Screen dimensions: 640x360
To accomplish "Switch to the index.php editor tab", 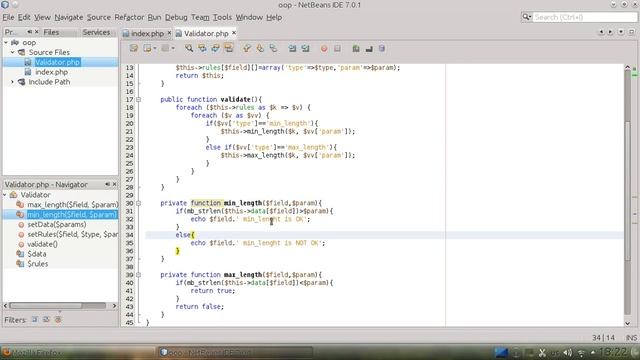I will (147, 33).
